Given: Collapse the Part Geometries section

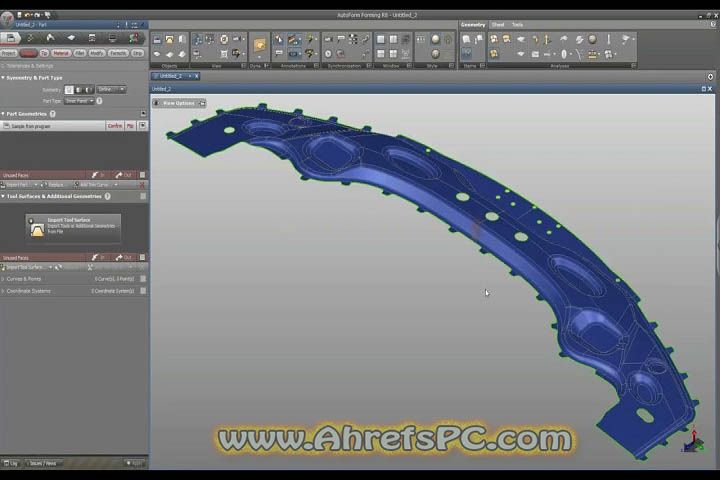Looking at the screenshot, I should pos(3,114).
